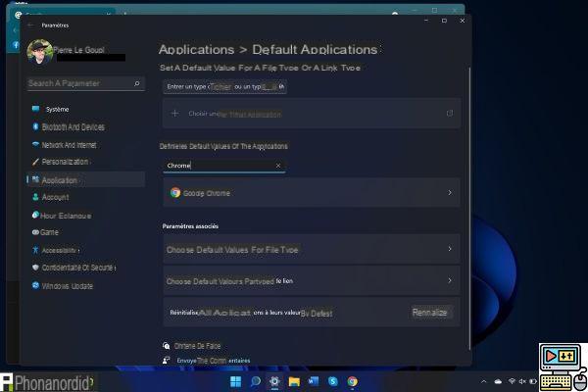Image resolution: width=588 pixels, height=392 pixels.
Task: Click the Applications breadcrumb link
Action: pyautogui.click(x=197, y=50)
